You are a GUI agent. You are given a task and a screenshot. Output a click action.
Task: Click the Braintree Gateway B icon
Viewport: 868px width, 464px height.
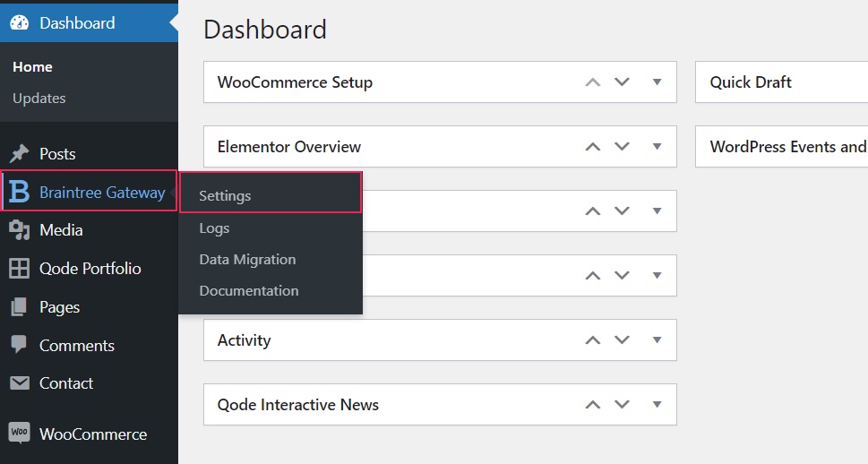point(20,192)
